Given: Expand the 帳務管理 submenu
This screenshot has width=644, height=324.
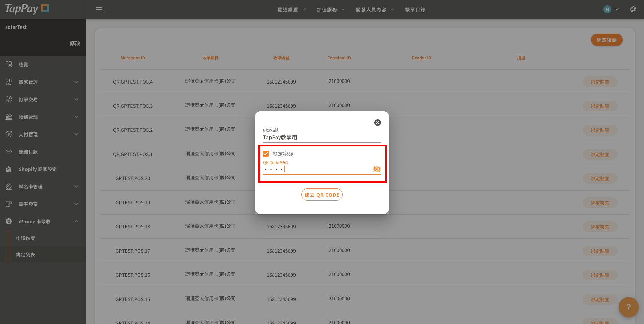Looking at the screenshot, I should tap(76, 117).
